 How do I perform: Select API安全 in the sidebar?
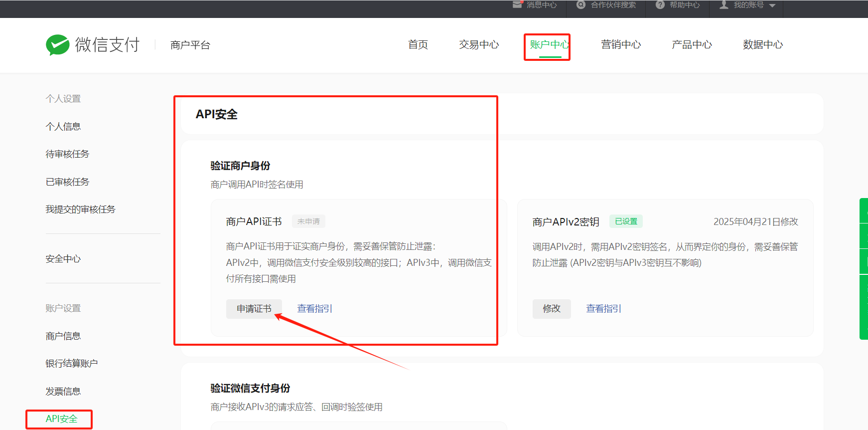61,419
